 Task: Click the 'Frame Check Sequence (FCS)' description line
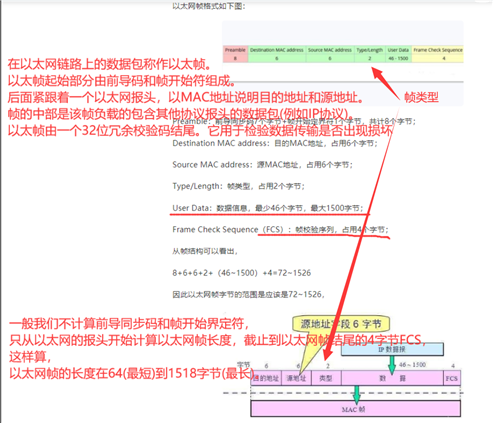tap(280, 229)
